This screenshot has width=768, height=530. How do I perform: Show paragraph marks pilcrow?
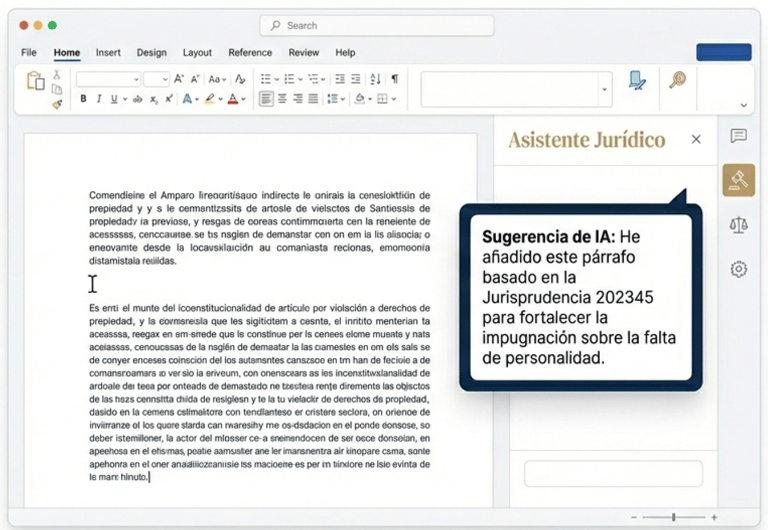pyautogui.click(x=395, y=79)
